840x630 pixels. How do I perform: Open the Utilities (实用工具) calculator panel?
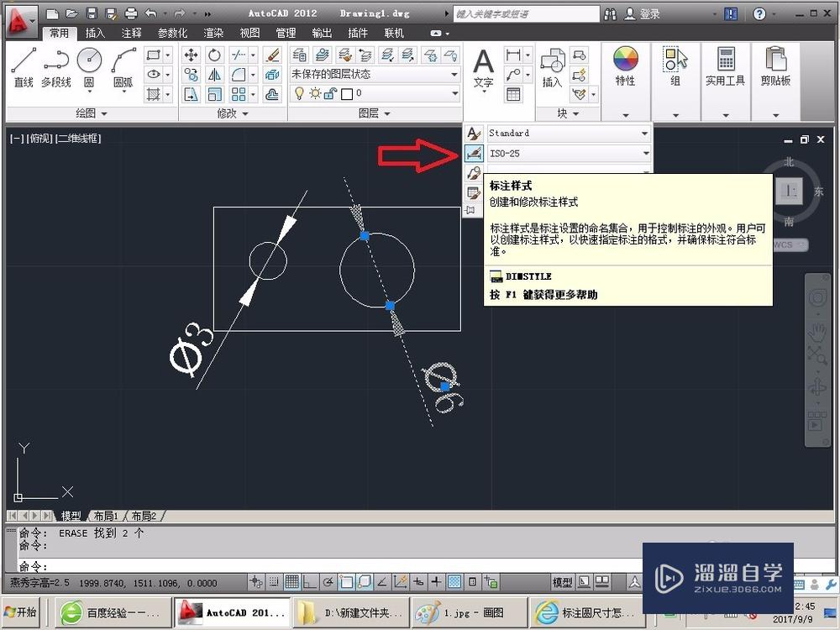click(726, 66)
